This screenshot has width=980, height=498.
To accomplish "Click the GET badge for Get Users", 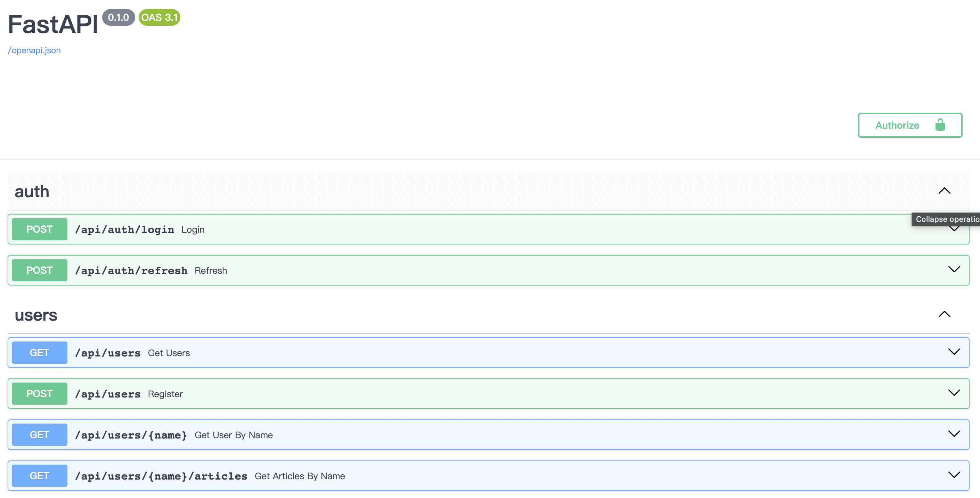I will pyautogui.click(x=40, y=353).
